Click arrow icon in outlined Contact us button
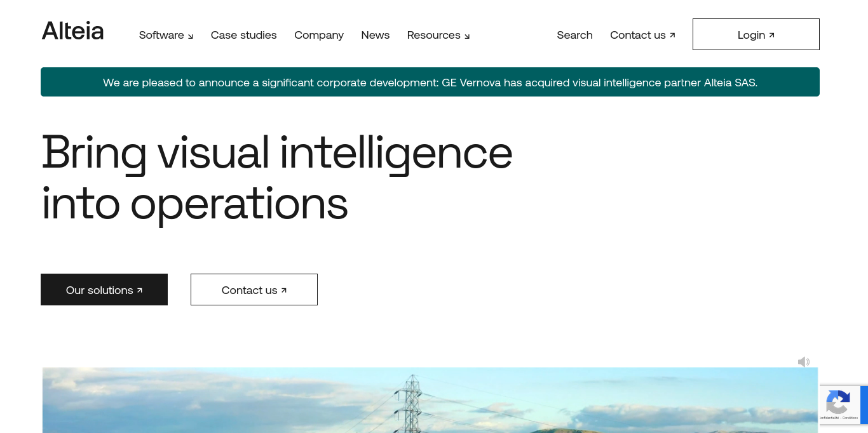Screen dimensions: 868x433 [284, 290]
